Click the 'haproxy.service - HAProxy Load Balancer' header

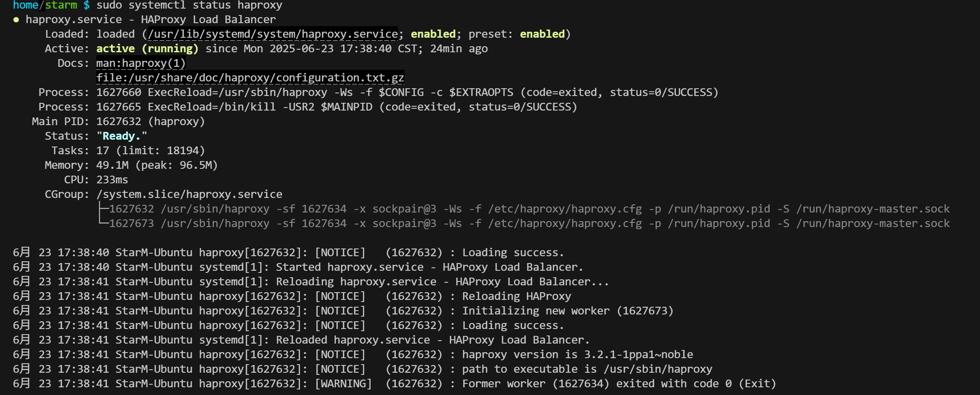coord(151,19)
